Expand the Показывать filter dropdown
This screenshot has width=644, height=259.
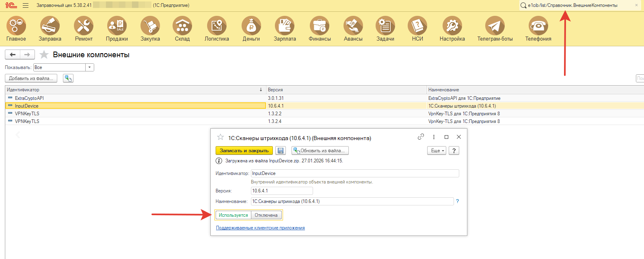point(90,67)
